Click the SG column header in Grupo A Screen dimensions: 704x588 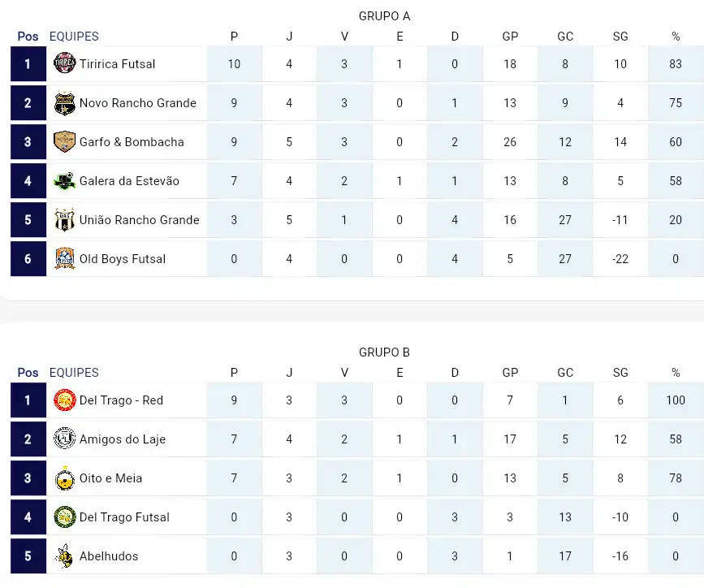(620, 37)
